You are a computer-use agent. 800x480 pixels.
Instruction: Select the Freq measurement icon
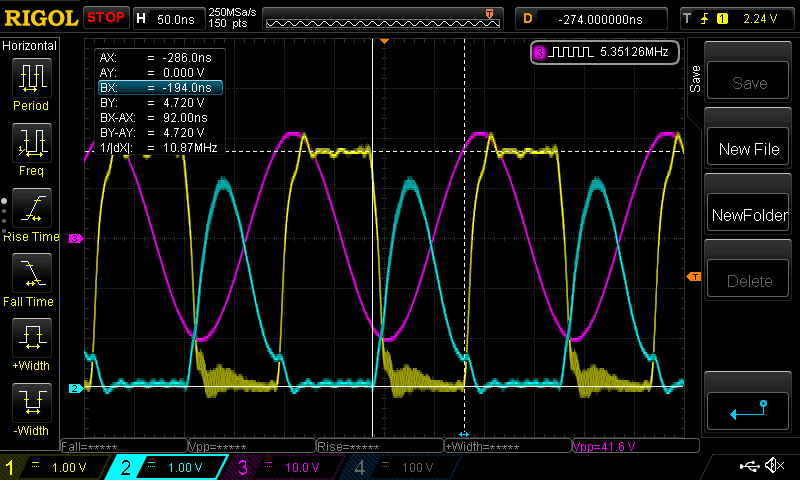click(32, 143)
